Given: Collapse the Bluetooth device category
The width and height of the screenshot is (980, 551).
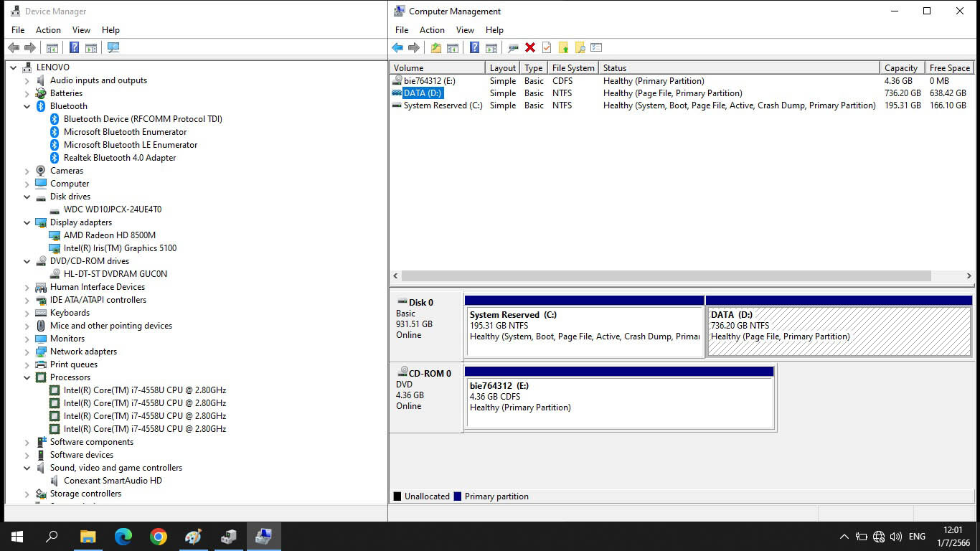Looking at the screenshot, I should click(27, 106).
